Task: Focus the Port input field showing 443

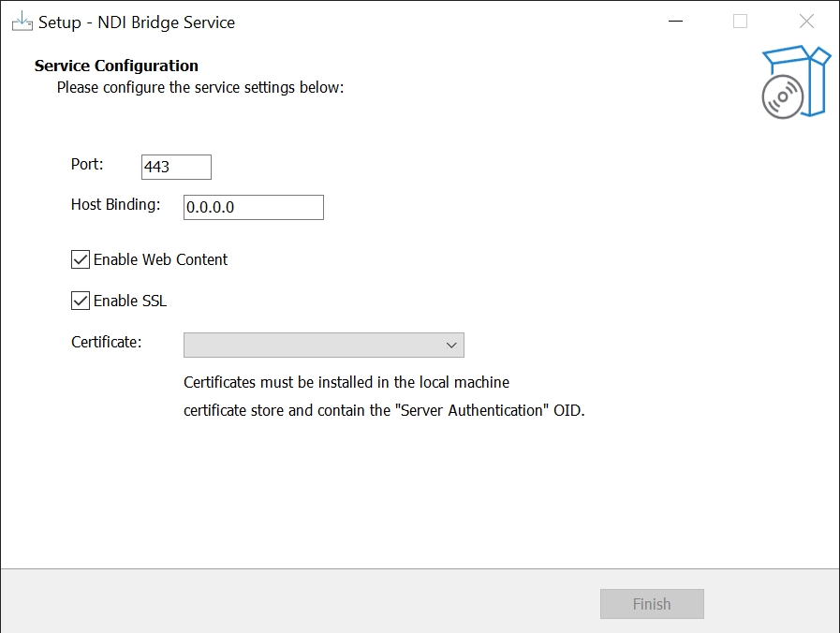Action: pyautogui.click(x=176, y=167)
